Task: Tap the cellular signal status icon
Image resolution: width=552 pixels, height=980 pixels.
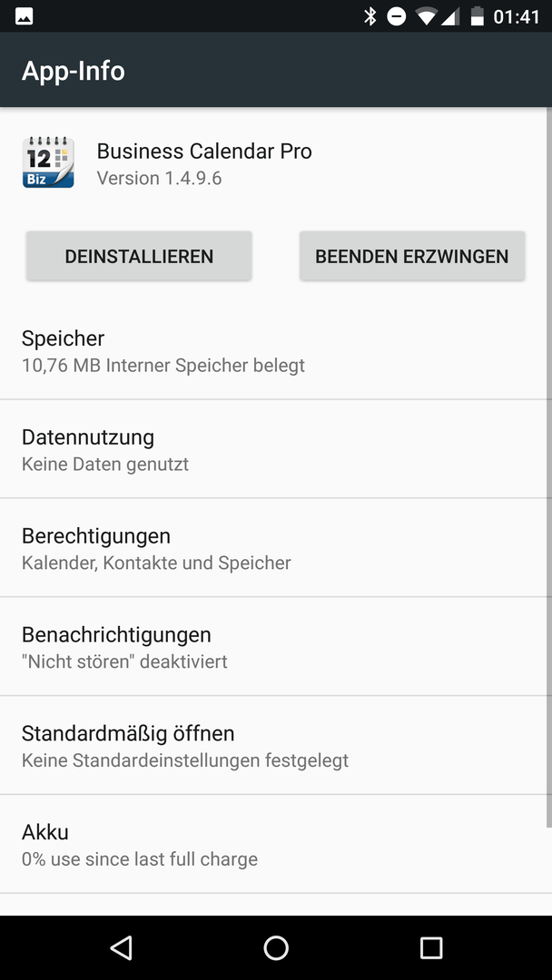Action: pyautogui.click(x=450, y=17)
